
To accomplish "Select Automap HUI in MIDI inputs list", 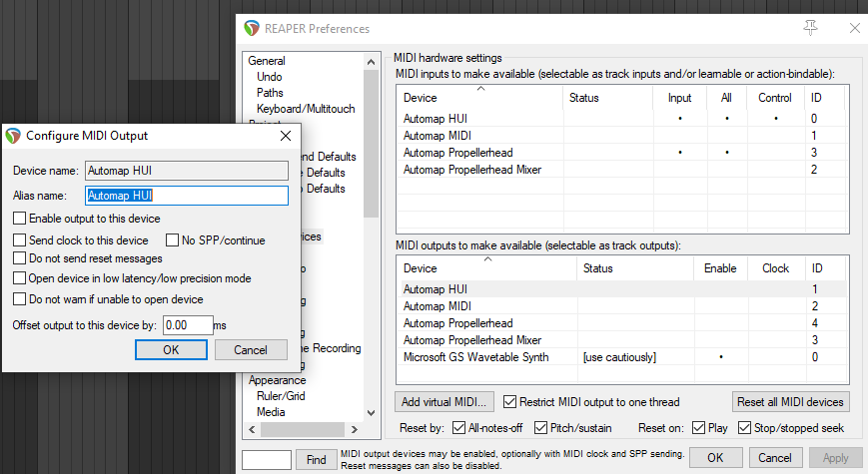I will coord(622,119).
